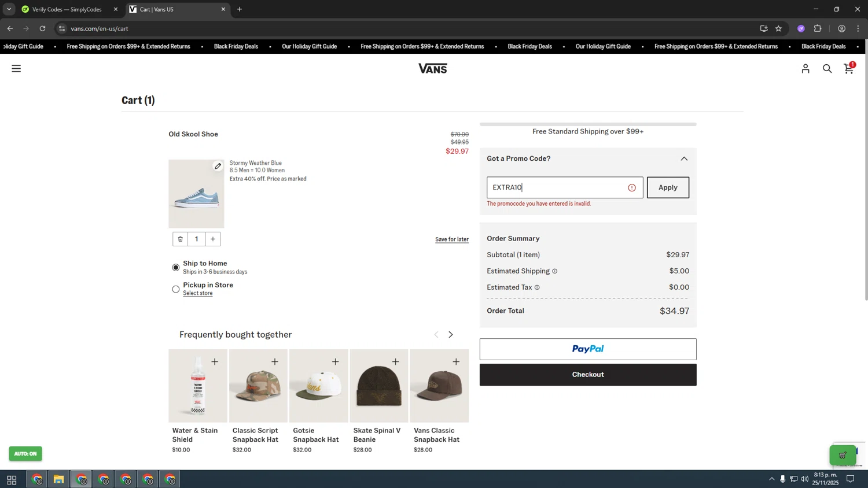Click Select store link

click(x=198, y=293)
